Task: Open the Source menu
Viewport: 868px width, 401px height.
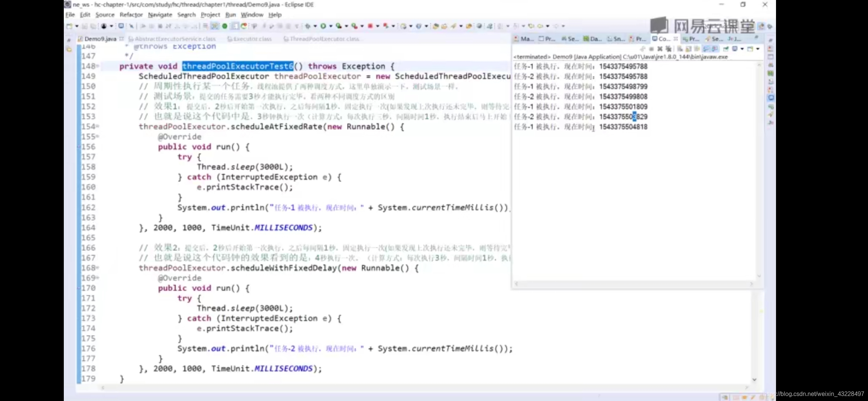Action: coord(105,15)
